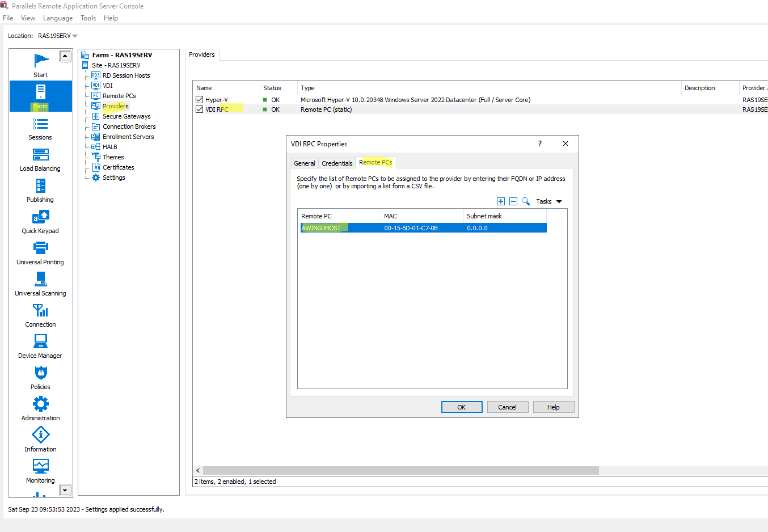Switch to the Credentials tab
The image size is (768, 532).
coord(337,163)
